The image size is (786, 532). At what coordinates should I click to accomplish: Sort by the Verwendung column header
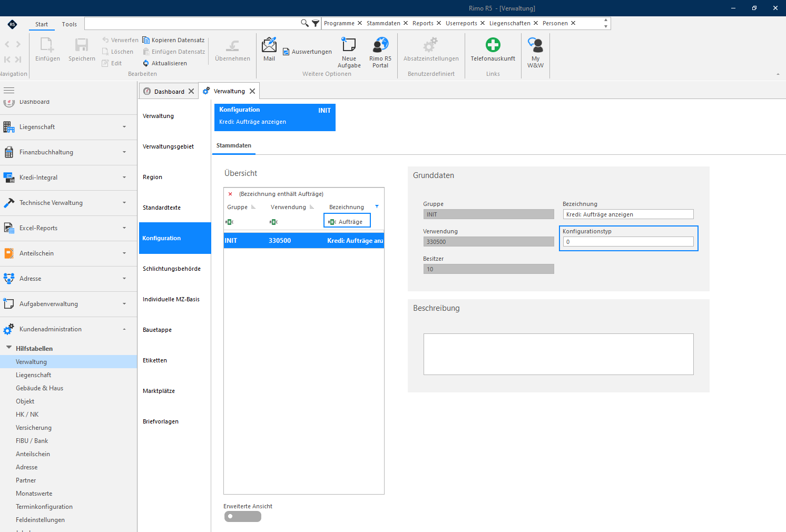(x=288, y=207)
